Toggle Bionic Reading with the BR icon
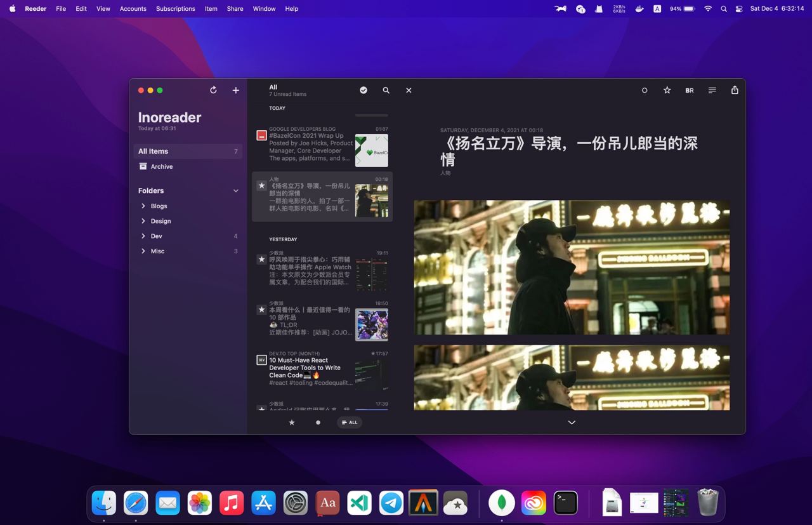Image resolution: width=812 pixels, height=525 pixels. tap(690, 90)
